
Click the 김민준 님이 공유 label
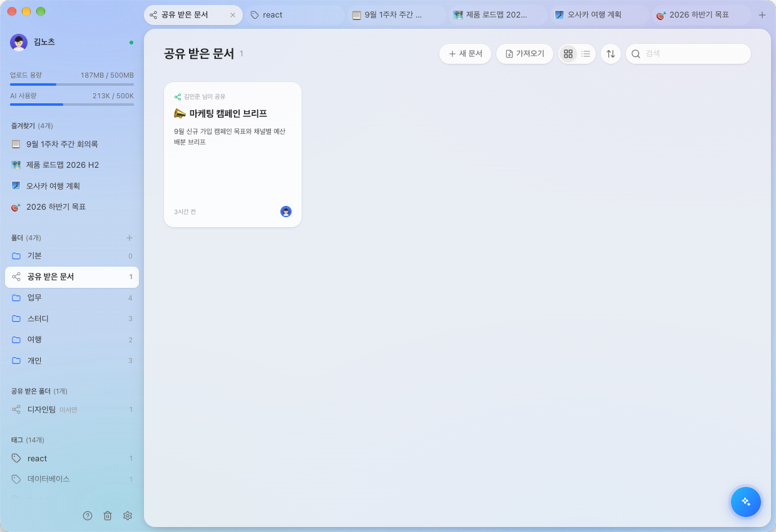click(205, 97)
